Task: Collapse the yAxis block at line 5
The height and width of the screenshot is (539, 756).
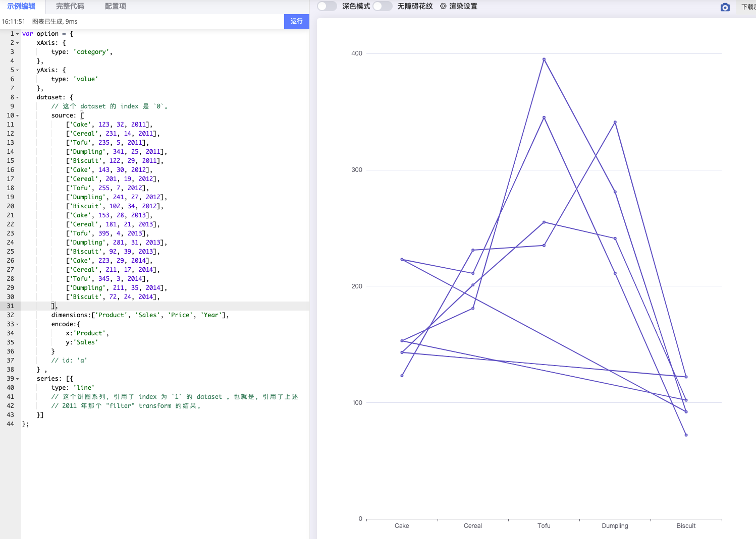Action: coord(17,70)
